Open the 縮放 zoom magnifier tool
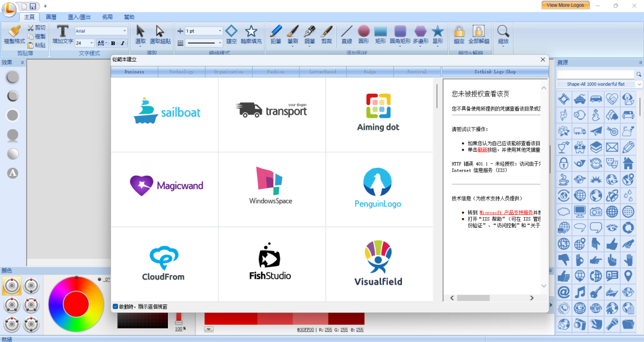The image size is (644, 342). click(503, 35)
